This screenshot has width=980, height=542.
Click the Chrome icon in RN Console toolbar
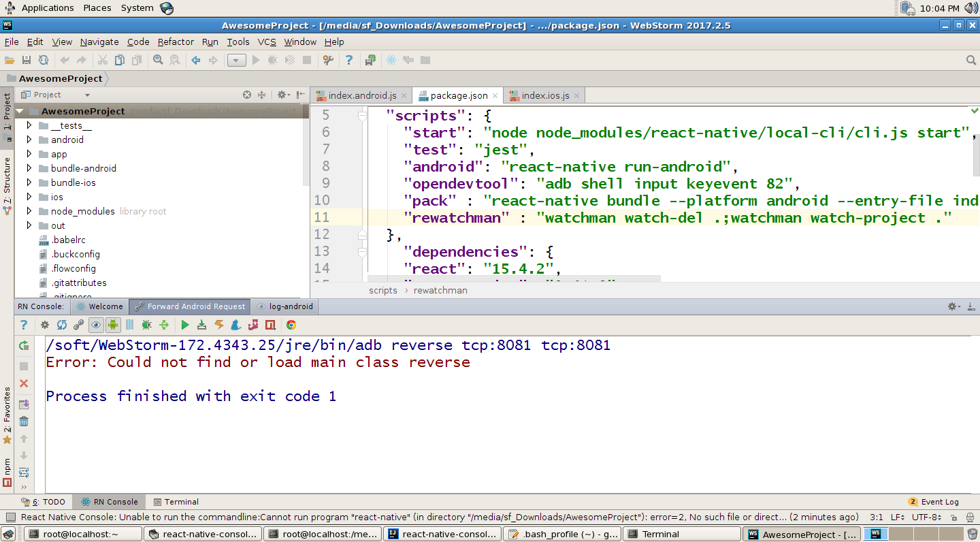click(x=290, y=325)
